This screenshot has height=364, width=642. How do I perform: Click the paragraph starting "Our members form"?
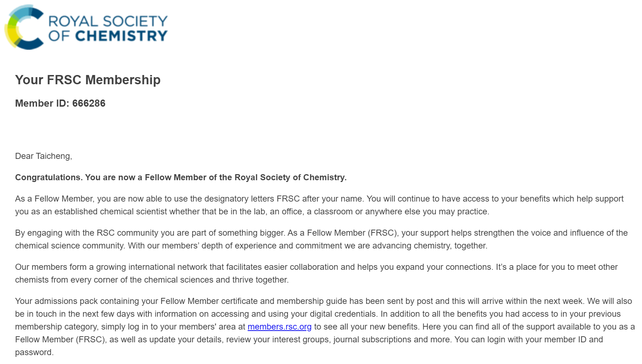(249, 273)
